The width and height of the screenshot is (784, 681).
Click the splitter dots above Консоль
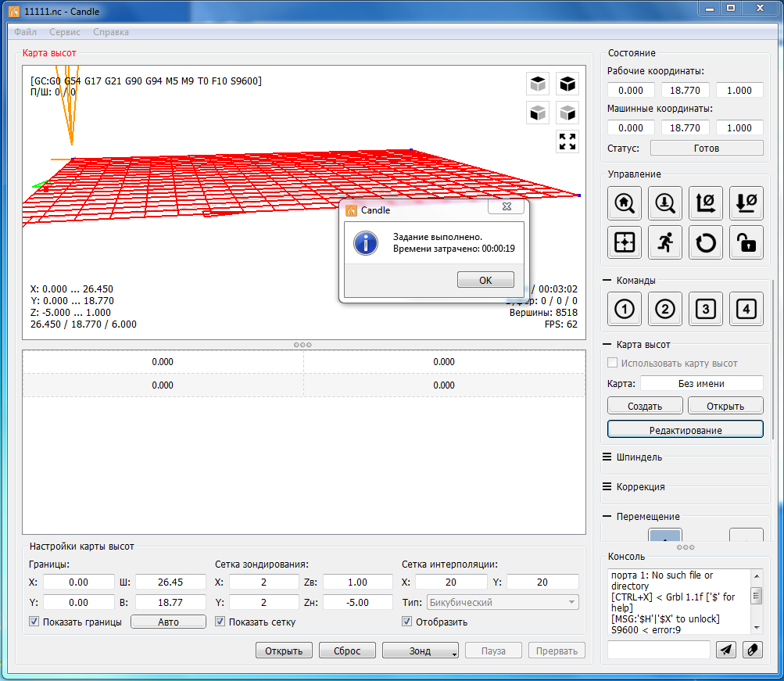[686, 547]
